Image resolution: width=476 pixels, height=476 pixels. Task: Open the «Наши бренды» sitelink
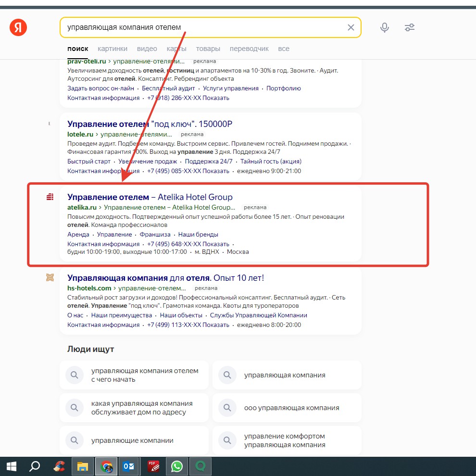pos(198,234)
